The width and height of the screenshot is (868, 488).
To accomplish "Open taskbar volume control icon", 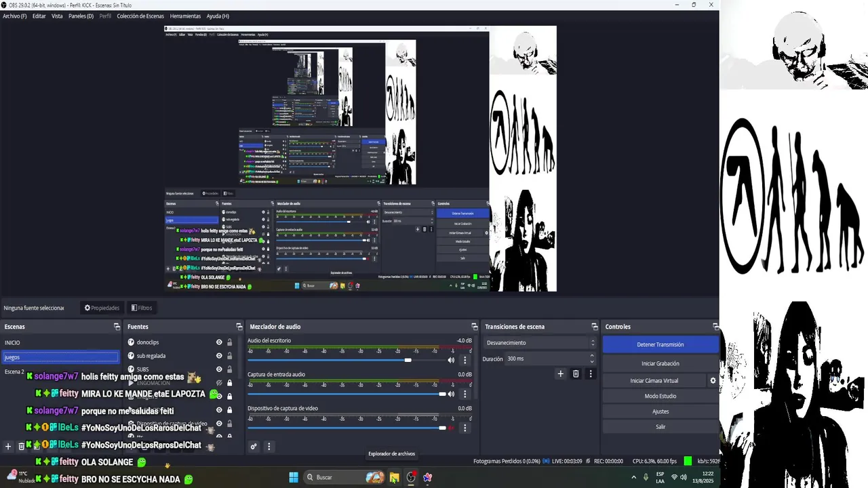I will coord(684,477).
